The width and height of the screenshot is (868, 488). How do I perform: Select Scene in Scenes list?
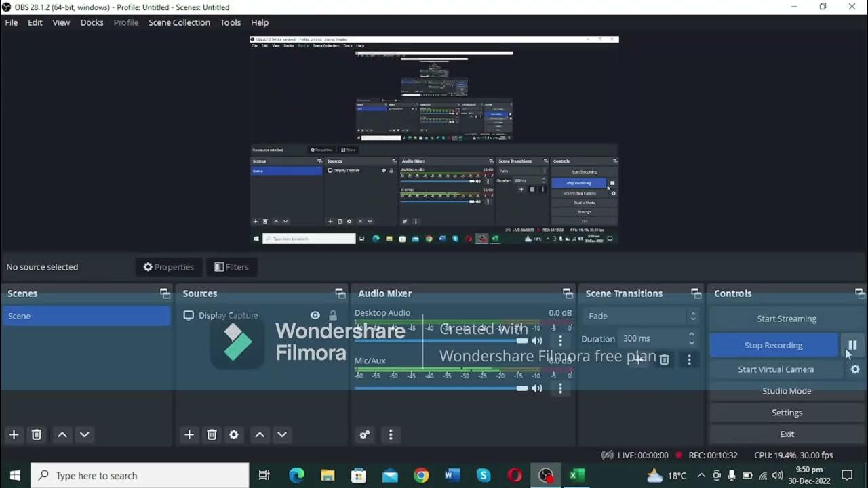coord(86,316)
